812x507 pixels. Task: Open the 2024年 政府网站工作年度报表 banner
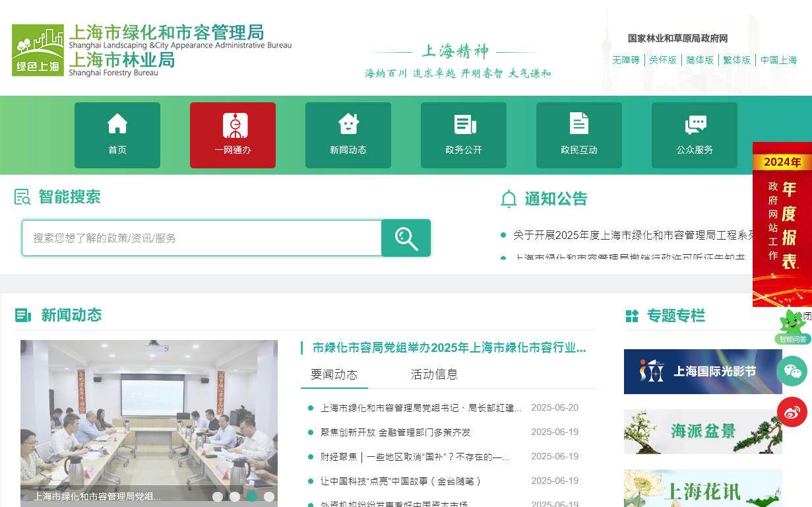(782, 224)
